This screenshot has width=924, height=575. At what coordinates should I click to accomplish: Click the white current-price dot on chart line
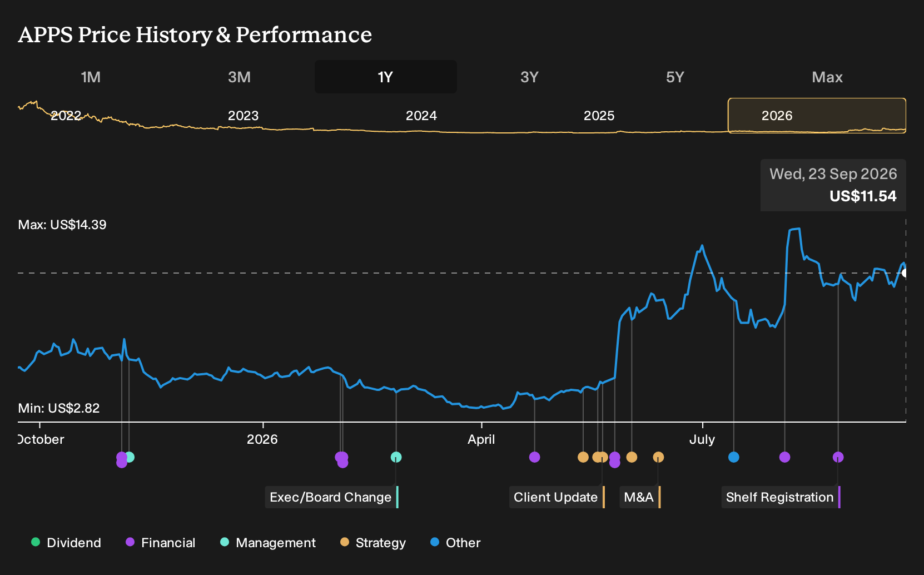905,273
